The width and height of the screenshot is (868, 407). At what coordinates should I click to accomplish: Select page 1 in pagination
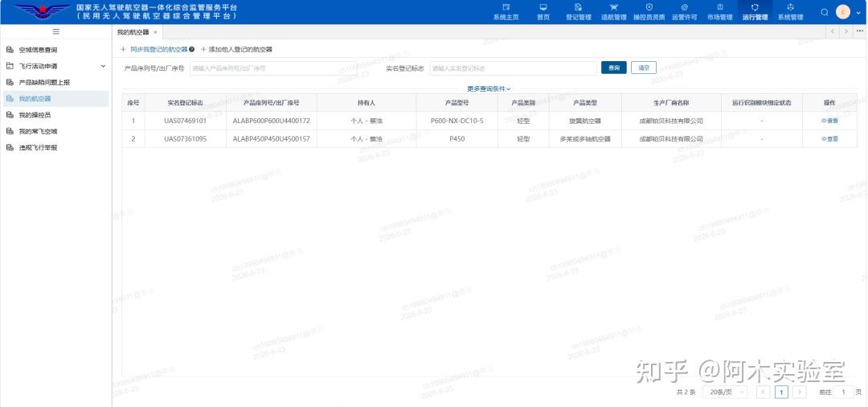click(x=782, y=392)
